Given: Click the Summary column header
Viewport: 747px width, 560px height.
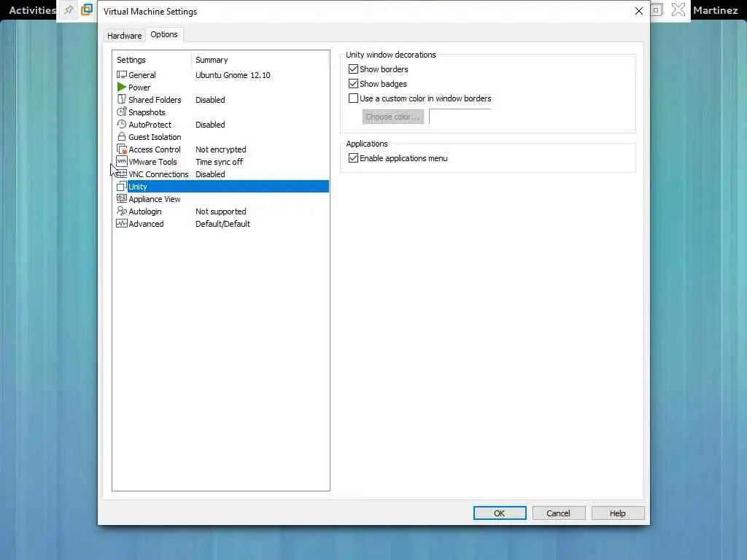Looking at the screenshot, I should click(x=212, y=60).
